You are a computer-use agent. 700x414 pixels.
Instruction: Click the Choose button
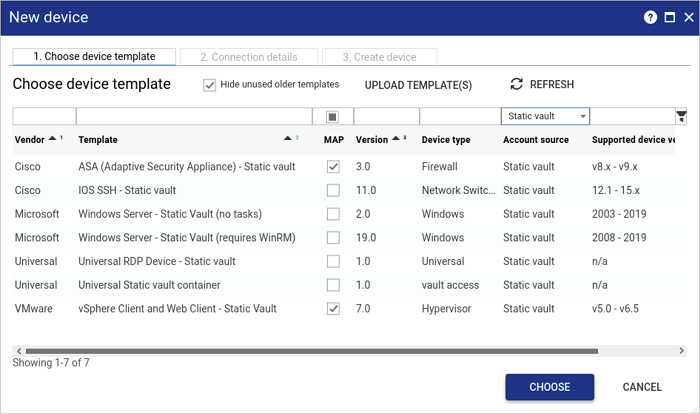click(x=549, y=387)
